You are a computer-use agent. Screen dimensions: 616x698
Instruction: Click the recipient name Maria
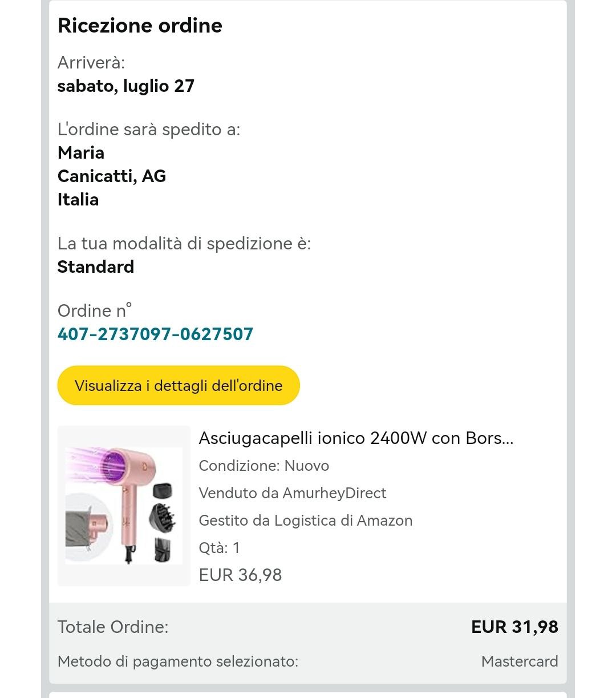point(81,153)
